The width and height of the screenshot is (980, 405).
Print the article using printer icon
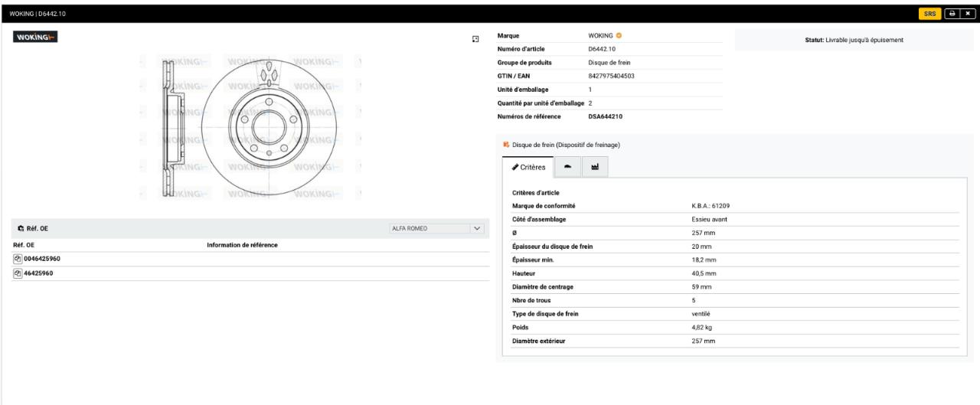pyautogui.click(x=952, y=13)
